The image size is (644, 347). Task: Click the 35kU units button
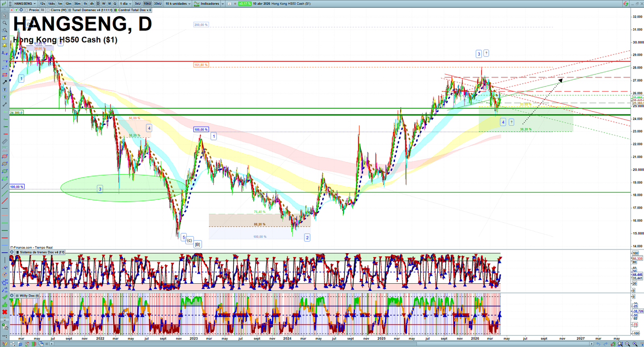tap(157, 4)
